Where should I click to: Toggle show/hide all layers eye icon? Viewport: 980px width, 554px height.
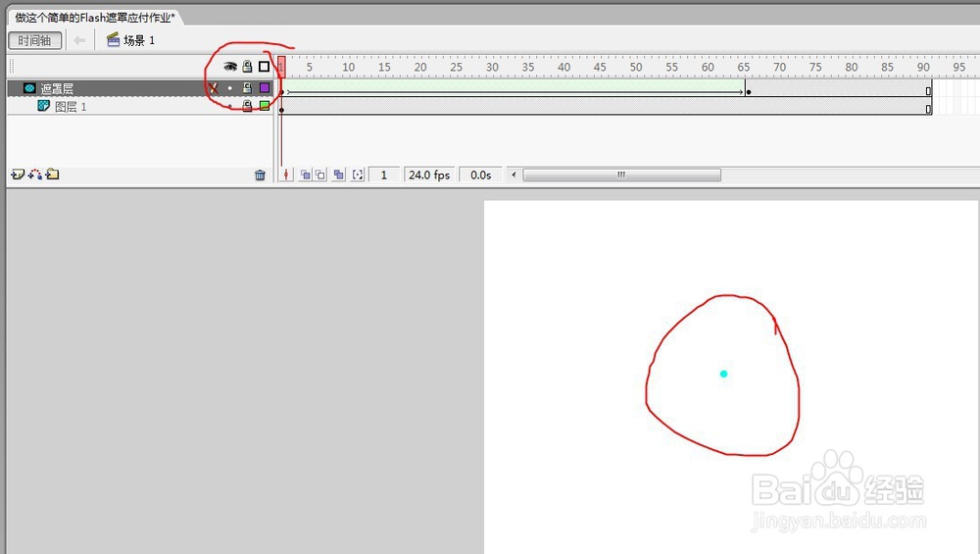(x=230, y=67)
